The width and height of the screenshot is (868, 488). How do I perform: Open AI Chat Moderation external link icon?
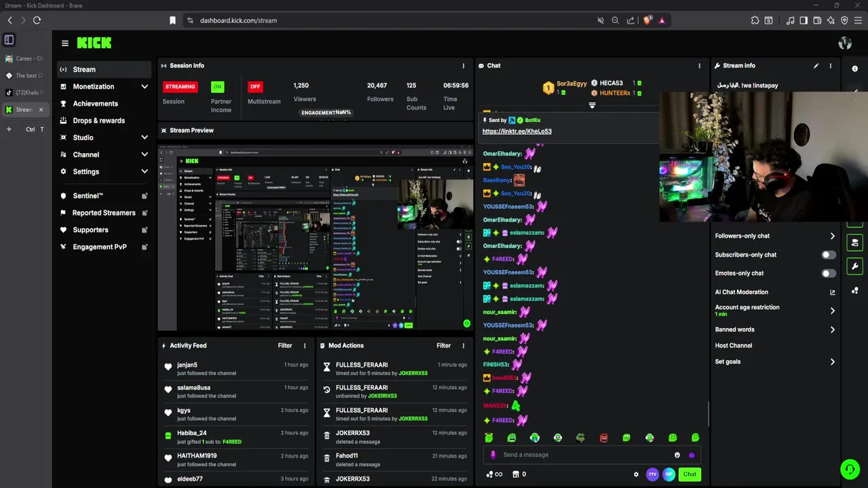(x=832, y=292)
